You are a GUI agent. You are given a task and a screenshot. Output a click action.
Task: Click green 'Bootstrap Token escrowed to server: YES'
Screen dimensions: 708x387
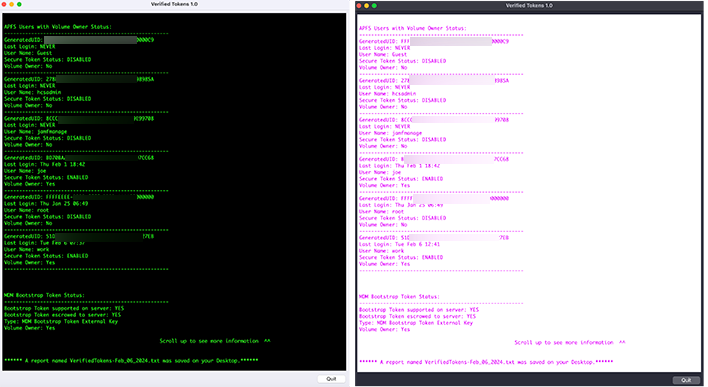(63, 315)
